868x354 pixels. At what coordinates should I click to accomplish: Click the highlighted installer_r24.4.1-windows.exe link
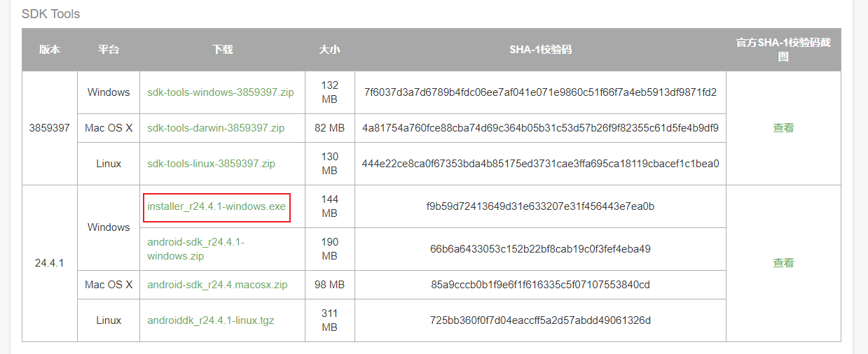216,206
